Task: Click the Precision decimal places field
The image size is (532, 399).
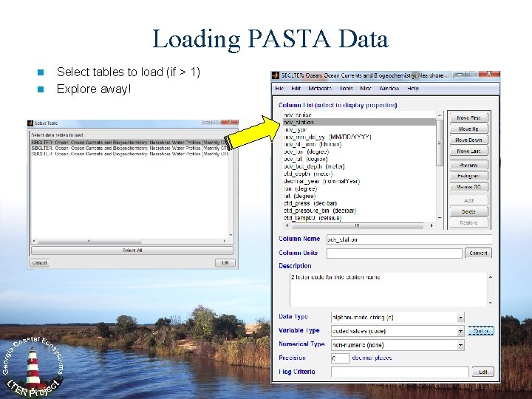Action: click(340, 358)
